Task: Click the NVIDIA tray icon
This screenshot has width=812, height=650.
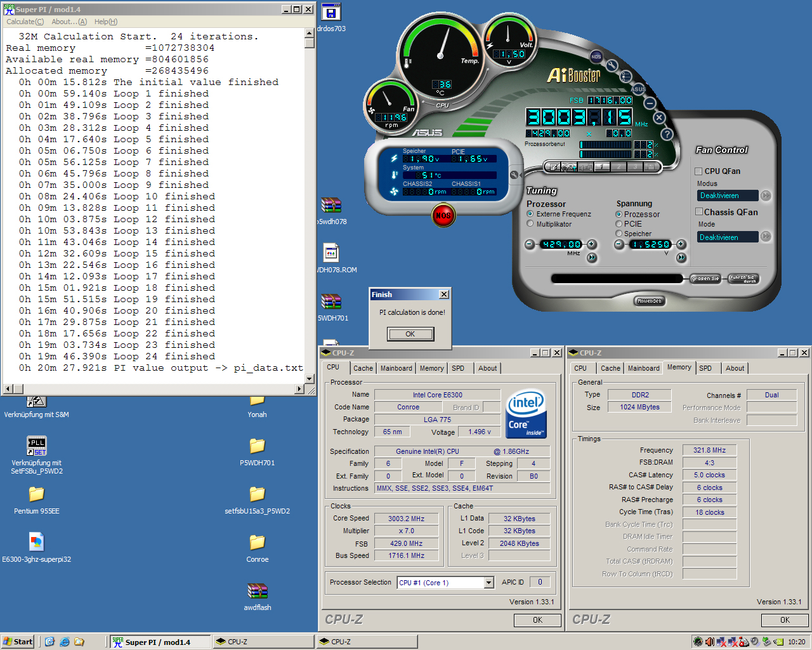Action: click(778, 642)
